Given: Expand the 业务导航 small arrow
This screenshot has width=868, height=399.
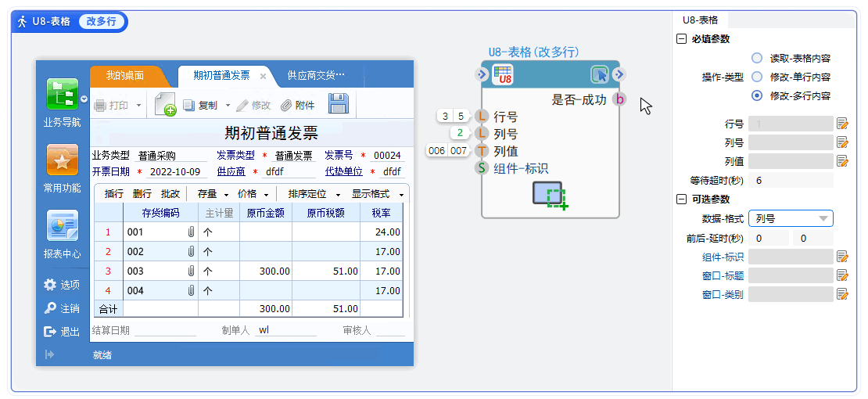Looking at the screenshot, I should pos(84,99).
